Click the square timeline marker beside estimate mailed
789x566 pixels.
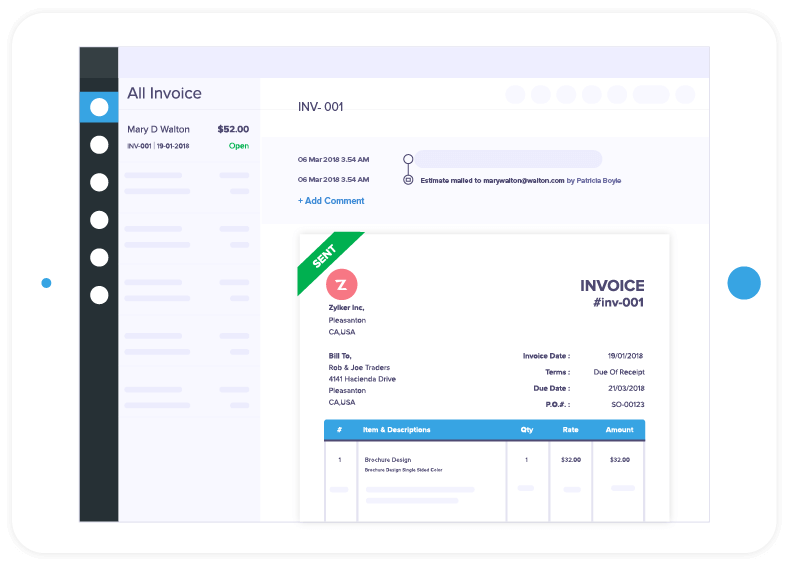[x=408, y=180]
